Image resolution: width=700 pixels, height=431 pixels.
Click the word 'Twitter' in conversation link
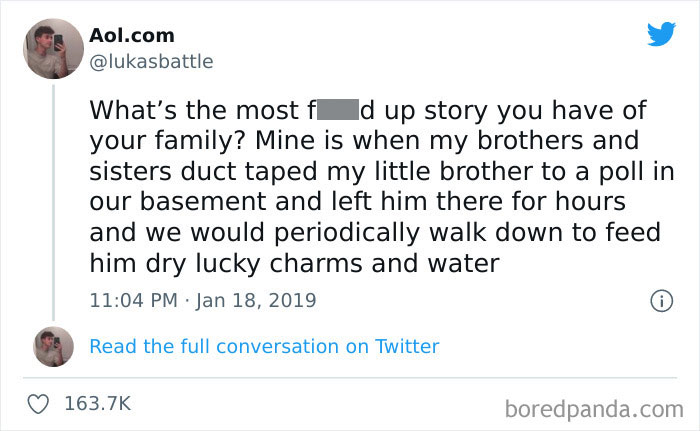(407, 347)
